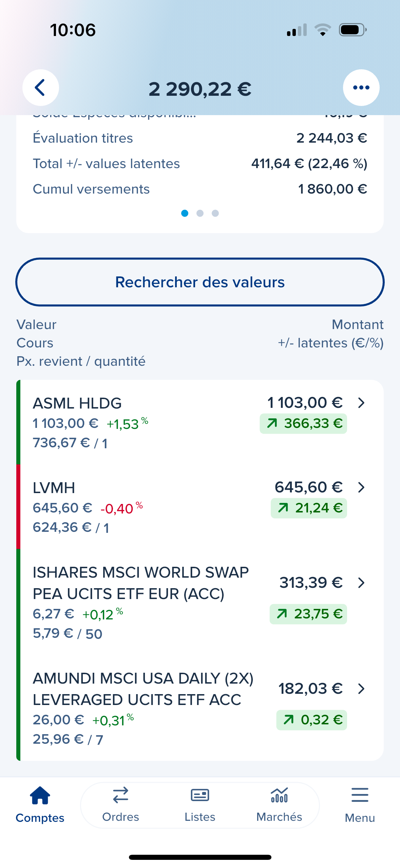
Task: Open Ordres via the arrows icon
Action: click(x=120, y=795)
